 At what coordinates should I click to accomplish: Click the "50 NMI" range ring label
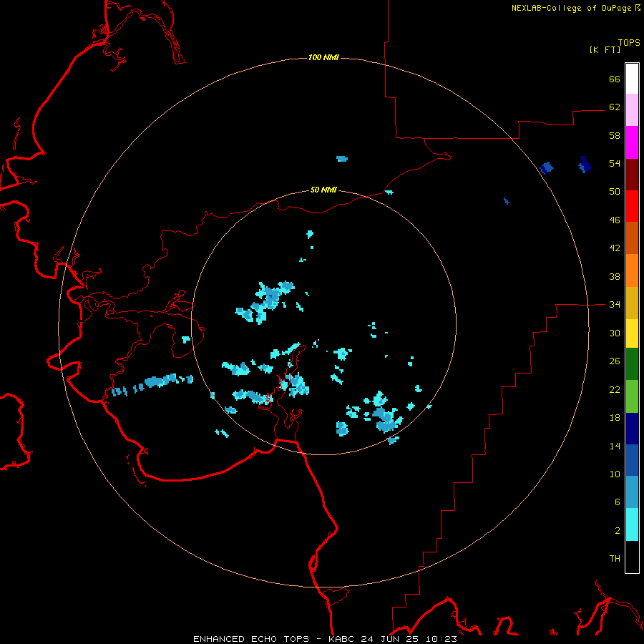pos(323,190)
